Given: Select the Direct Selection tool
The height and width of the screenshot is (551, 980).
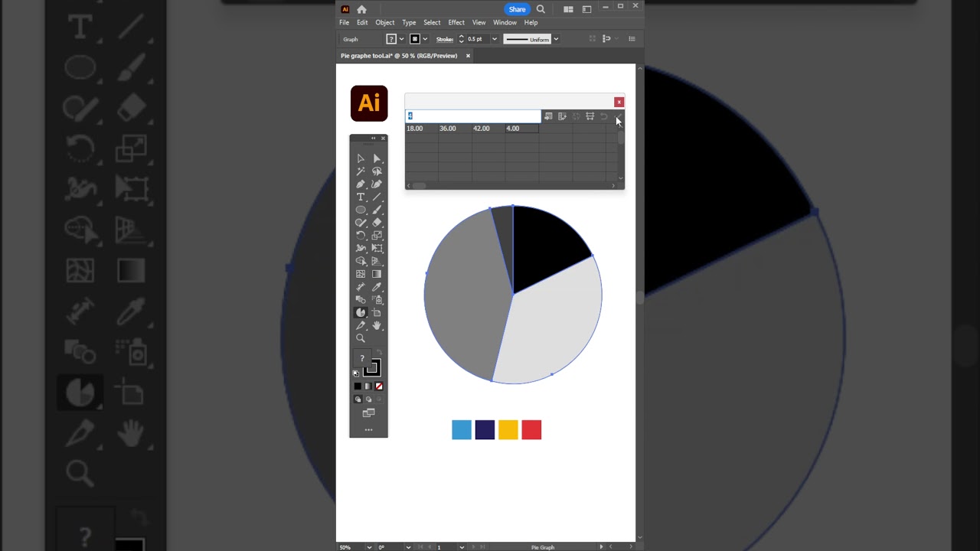Looking at the screenshot, I should 377,158.
